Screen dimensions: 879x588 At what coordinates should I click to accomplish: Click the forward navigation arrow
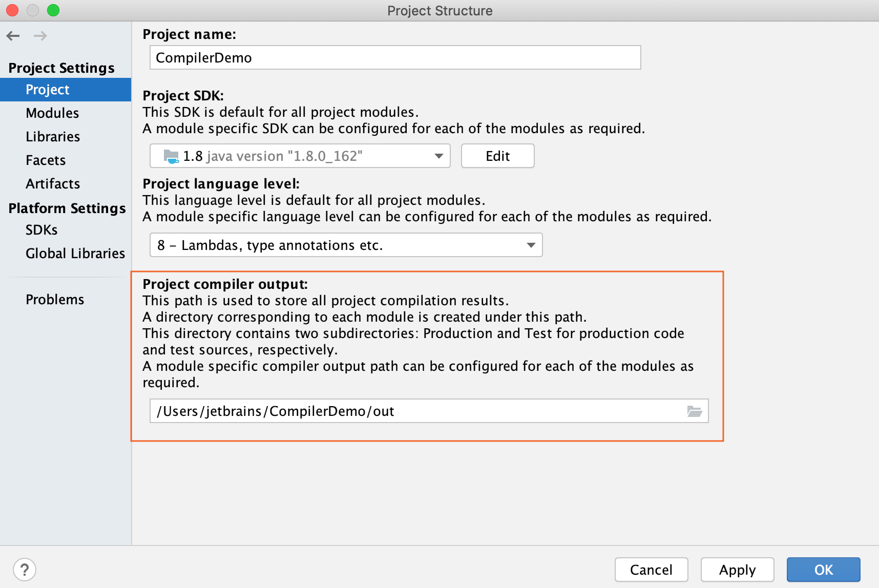40,36
